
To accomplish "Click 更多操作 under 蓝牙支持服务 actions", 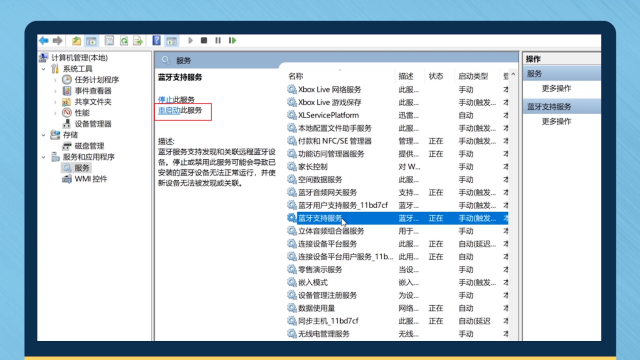I will tap(556, 121).
